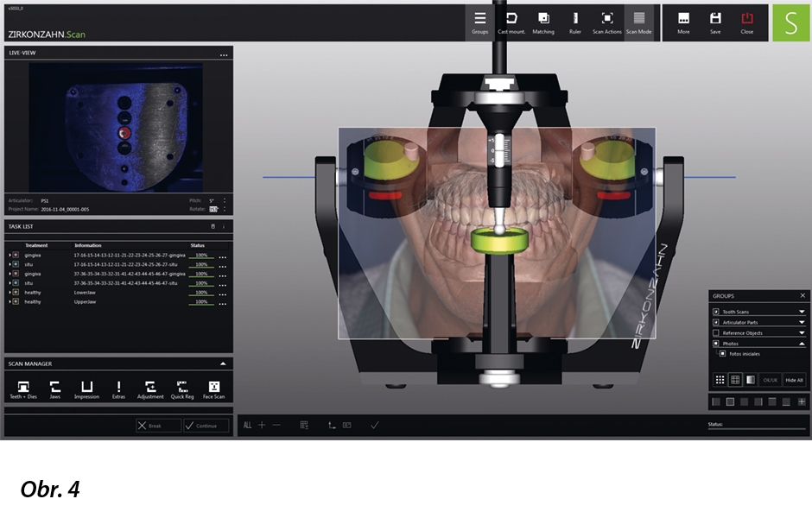Viewport: 812px width, 518px height.
Task: Toggle Articulator Parts checkbox
Action: point(716,322)
